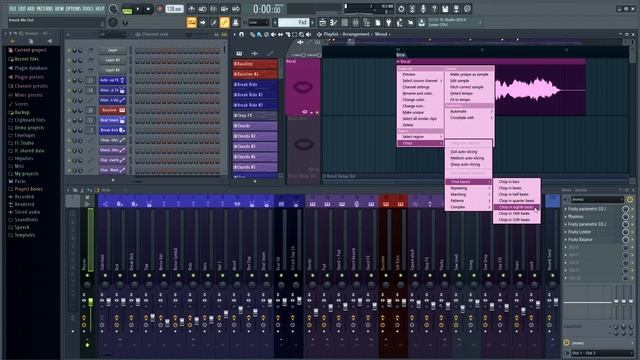Expand Select source channel submenu

[x=420, y=81]
